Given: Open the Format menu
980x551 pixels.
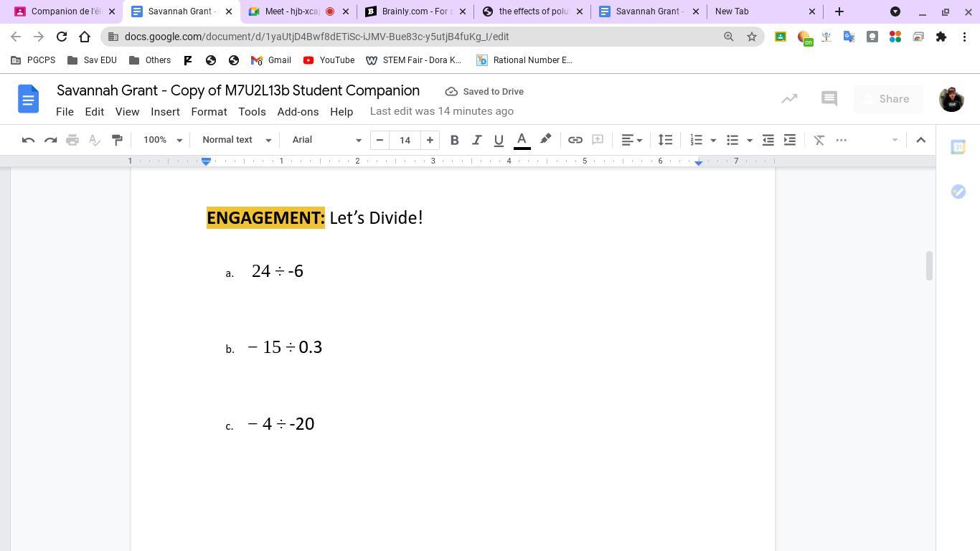Looking at the screenshot, I should tap(209, 112).
